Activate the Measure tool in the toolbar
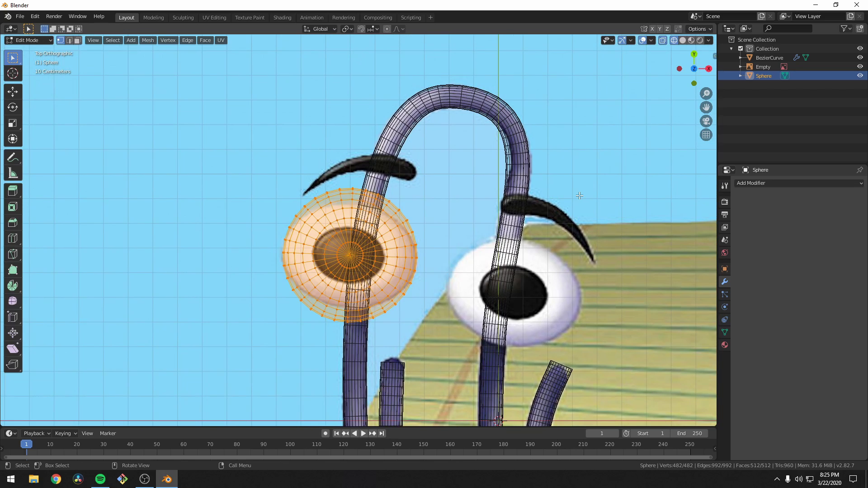Image resolution: width=868 pixels, height=488 pixels. tap(13, 173)
